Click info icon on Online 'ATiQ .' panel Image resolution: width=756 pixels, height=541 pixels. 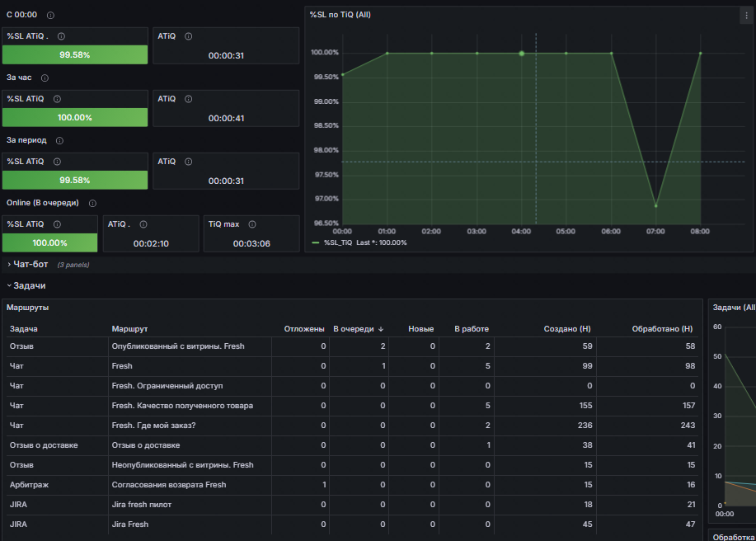(143, 224)
